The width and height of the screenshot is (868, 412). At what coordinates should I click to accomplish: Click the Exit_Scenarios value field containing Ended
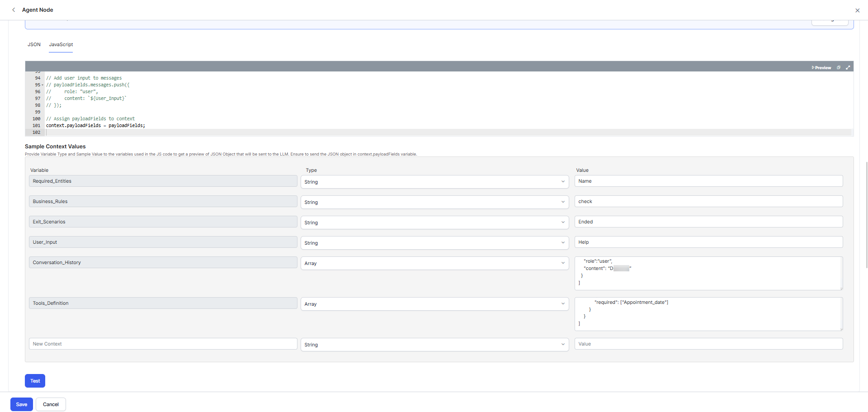(708, 222)
